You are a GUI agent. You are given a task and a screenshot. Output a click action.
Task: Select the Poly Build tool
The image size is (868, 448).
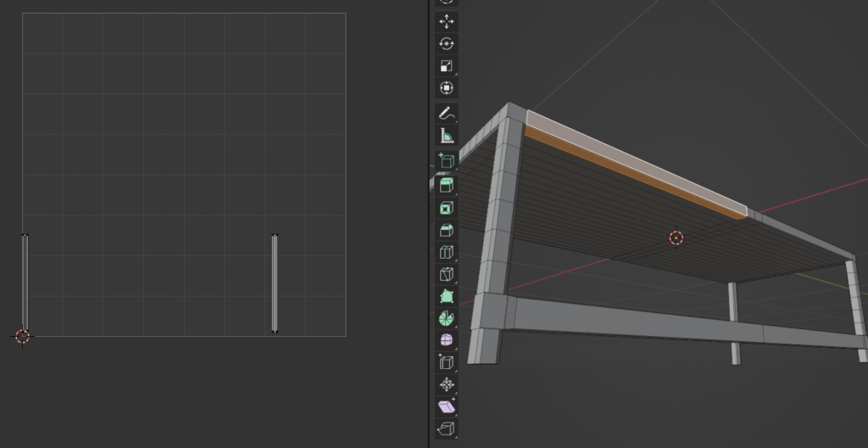click(x=446, y=296)
